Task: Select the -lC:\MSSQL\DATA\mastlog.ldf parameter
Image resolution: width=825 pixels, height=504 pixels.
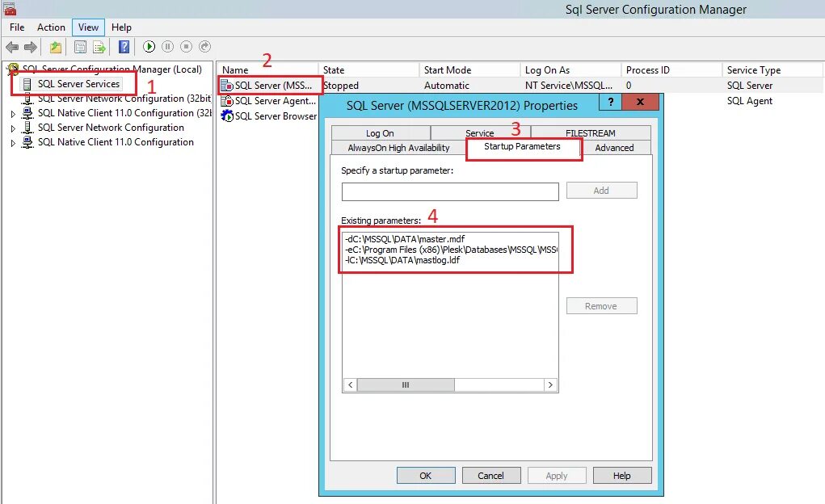Action: point(402,260)
